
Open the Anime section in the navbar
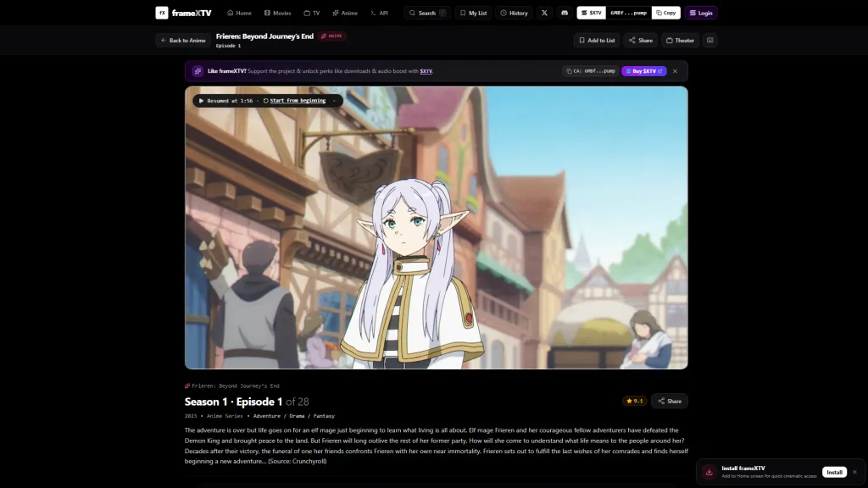(345, 13)
